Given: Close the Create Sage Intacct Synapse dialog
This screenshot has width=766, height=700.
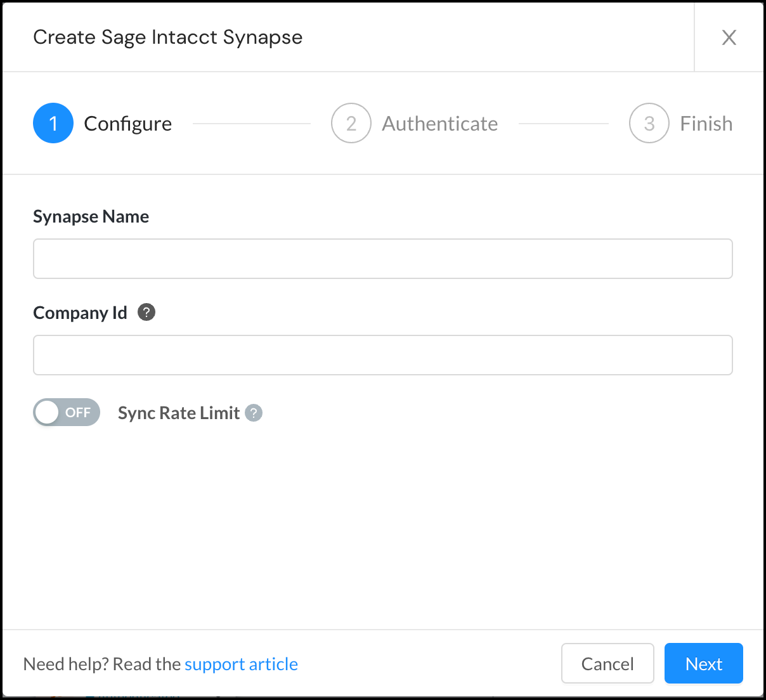Looking at the screenshot, I should 729,37.
